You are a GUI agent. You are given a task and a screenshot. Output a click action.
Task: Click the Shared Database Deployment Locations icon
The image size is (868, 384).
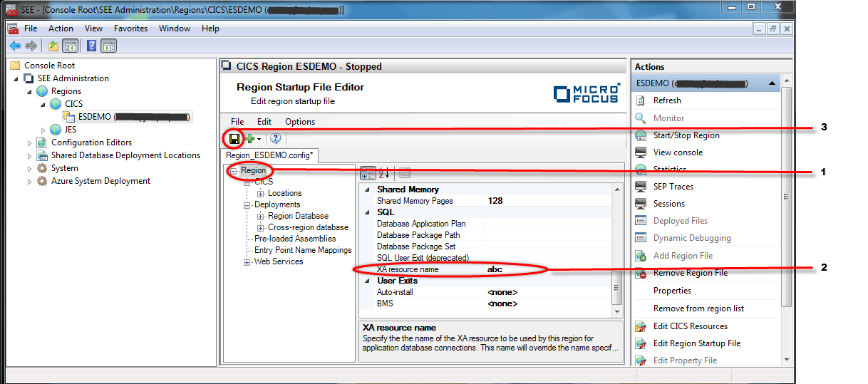(x=42, y=155)
